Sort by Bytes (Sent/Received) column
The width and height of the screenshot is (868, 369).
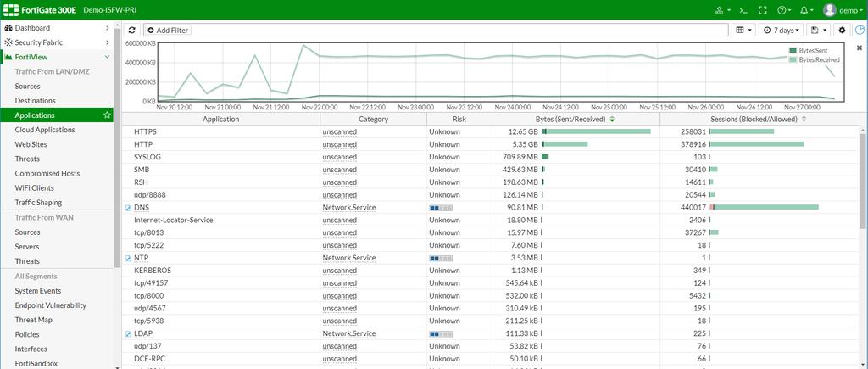pos(576,119)
